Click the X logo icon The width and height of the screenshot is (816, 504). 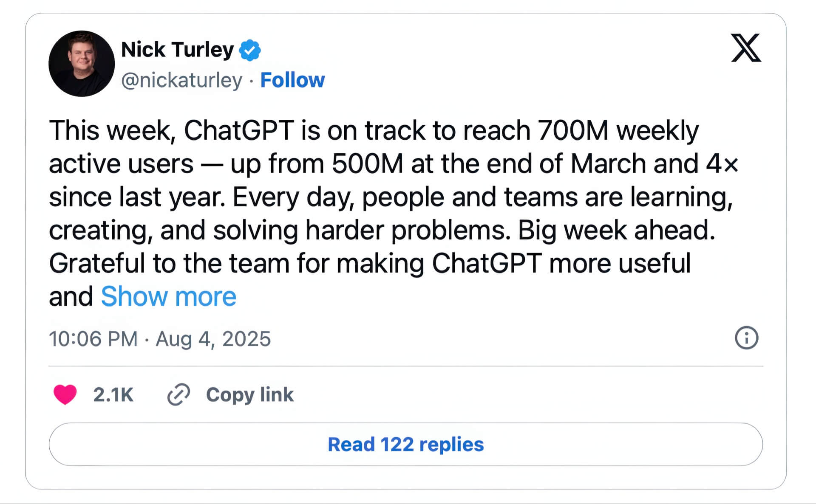coord(746,48)
